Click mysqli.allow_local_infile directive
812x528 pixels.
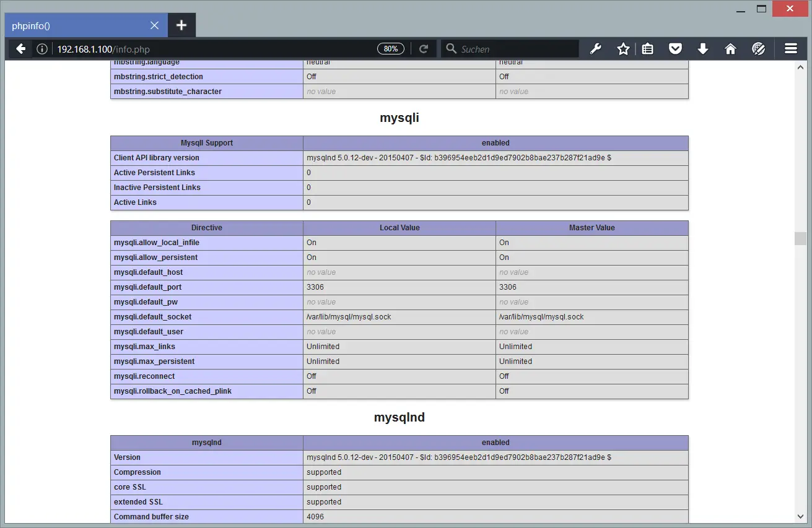point(157,243)
